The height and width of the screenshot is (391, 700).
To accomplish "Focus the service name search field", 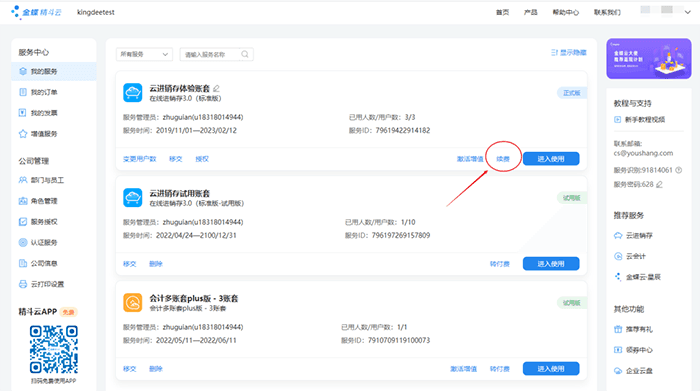I will point(216,54).
